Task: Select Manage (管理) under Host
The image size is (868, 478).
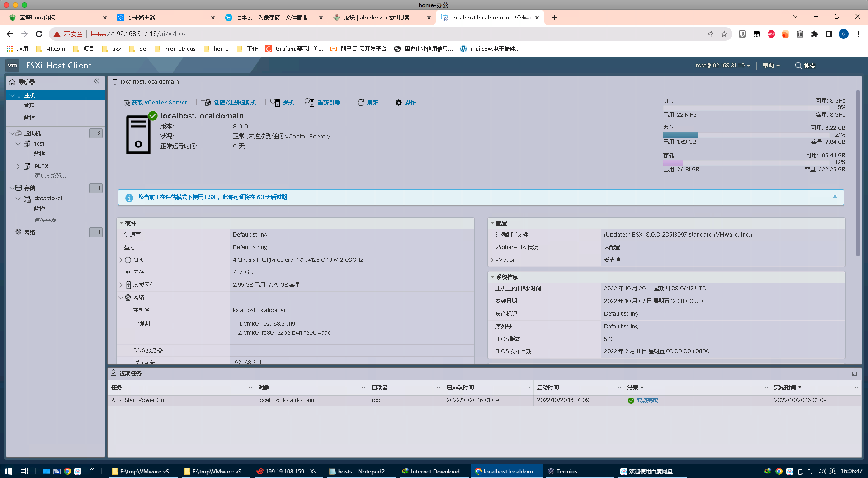Action: point(29,106)
